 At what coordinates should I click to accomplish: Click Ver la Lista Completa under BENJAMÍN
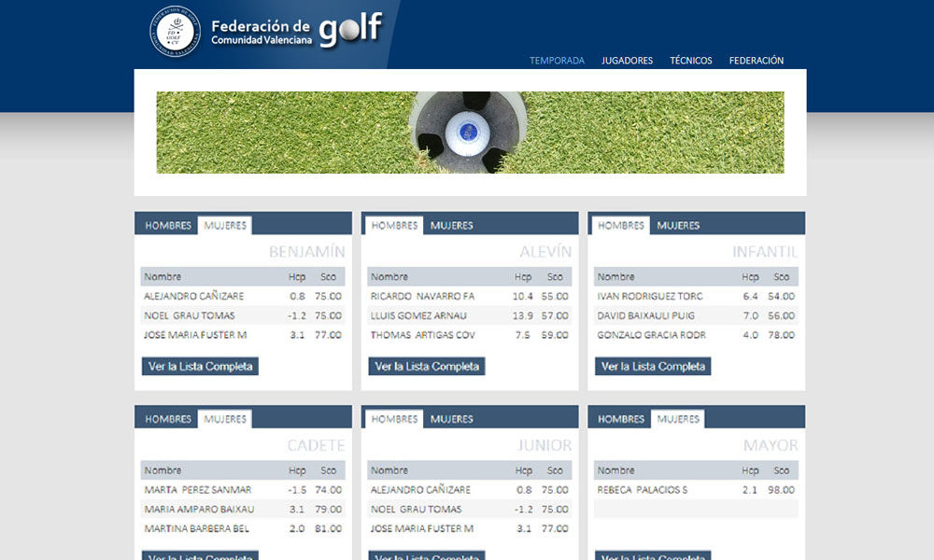(200, 367)
